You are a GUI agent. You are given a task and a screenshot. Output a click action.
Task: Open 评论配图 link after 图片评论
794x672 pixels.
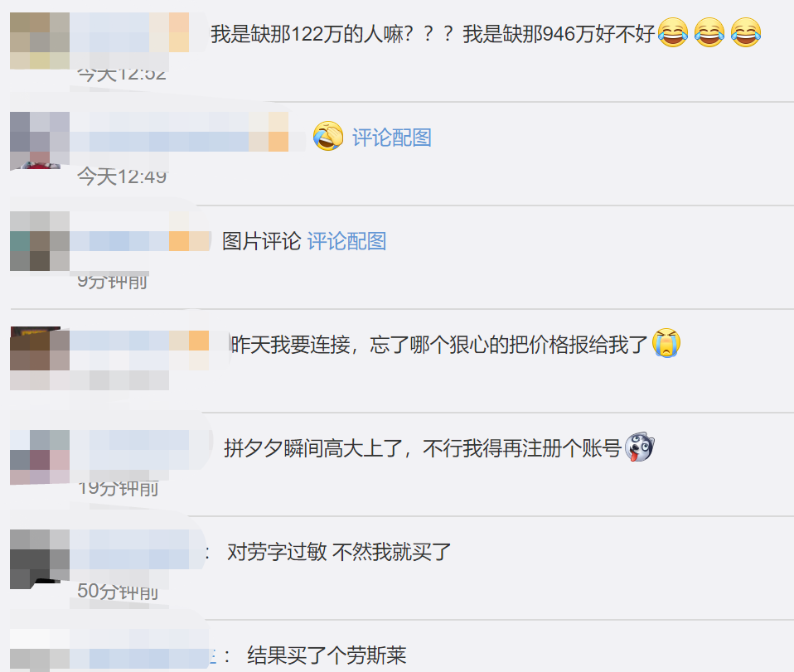[x=347, y=241]
